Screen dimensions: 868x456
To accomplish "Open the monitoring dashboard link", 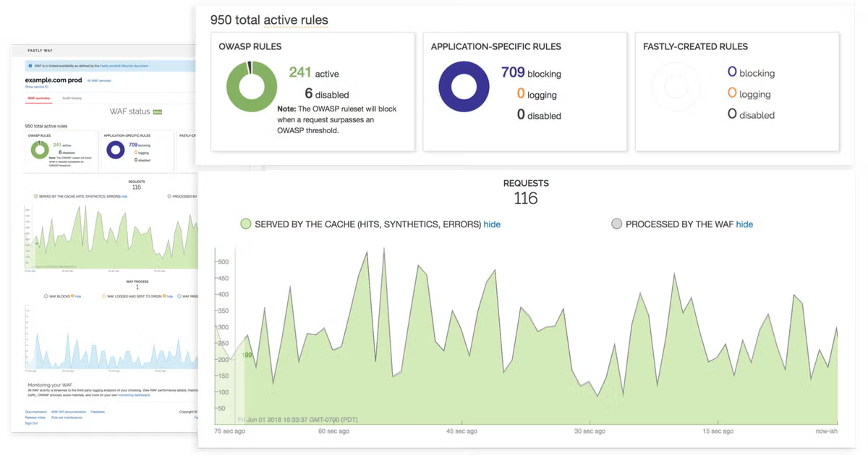I will click(133, 395).
